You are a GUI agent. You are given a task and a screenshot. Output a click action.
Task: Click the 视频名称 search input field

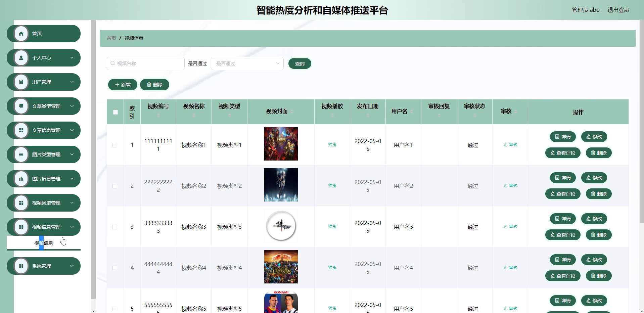pos(146,63)
